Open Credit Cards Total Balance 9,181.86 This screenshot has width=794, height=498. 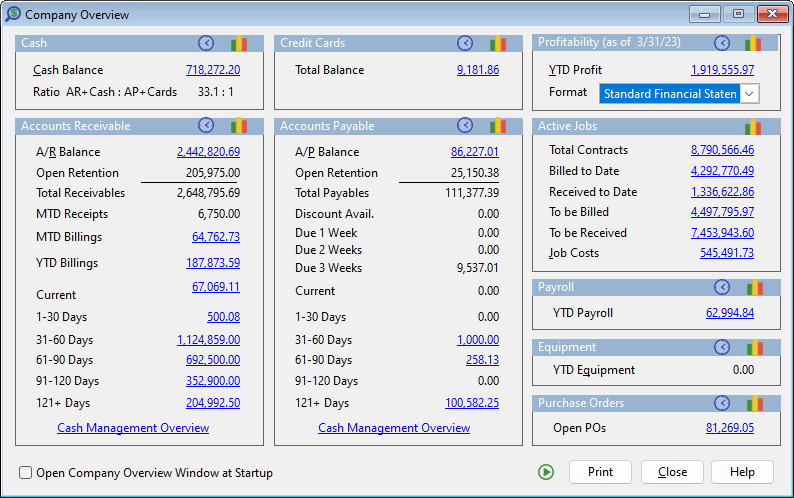478,70
